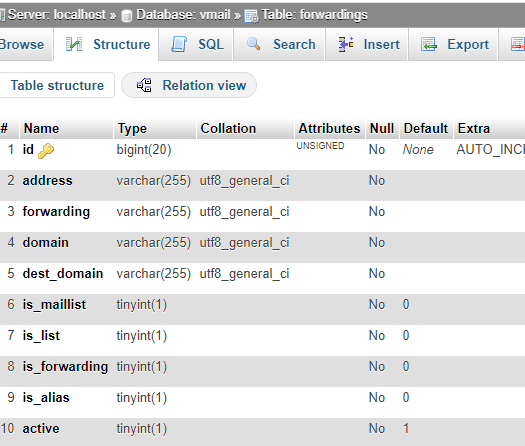
Task: Click the Search magnifier icon
Action: 253,44
